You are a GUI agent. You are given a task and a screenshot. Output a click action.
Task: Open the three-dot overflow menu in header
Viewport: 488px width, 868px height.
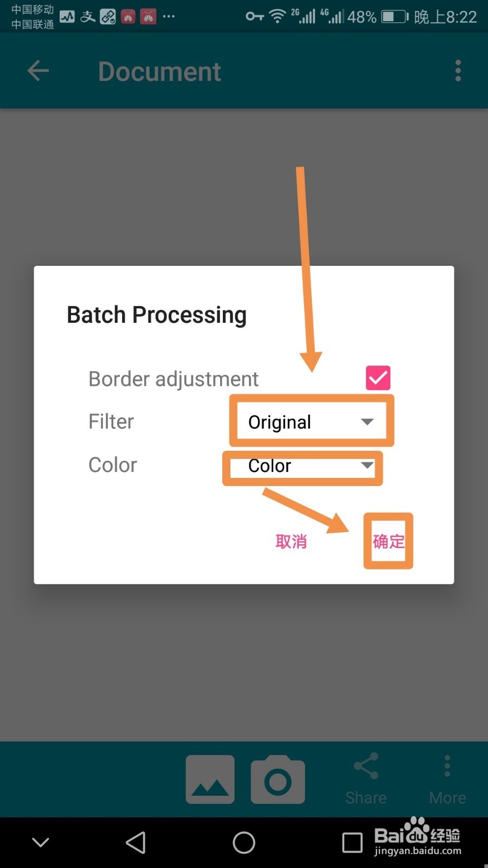[x=458, y=71]
